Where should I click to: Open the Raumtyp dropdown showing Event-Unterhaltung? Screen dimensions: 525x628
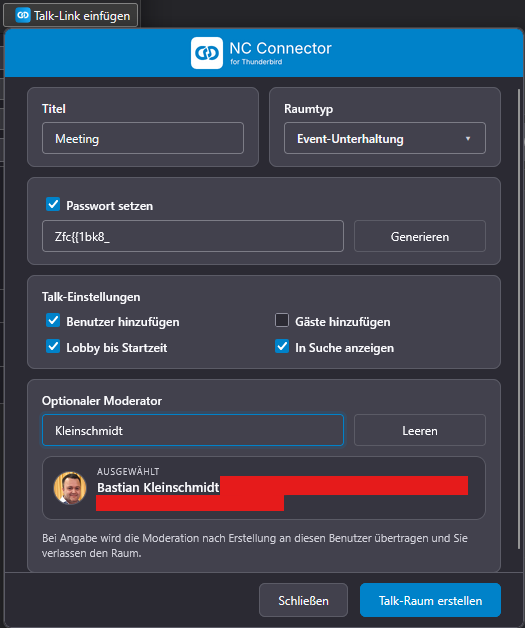[385, 138]
